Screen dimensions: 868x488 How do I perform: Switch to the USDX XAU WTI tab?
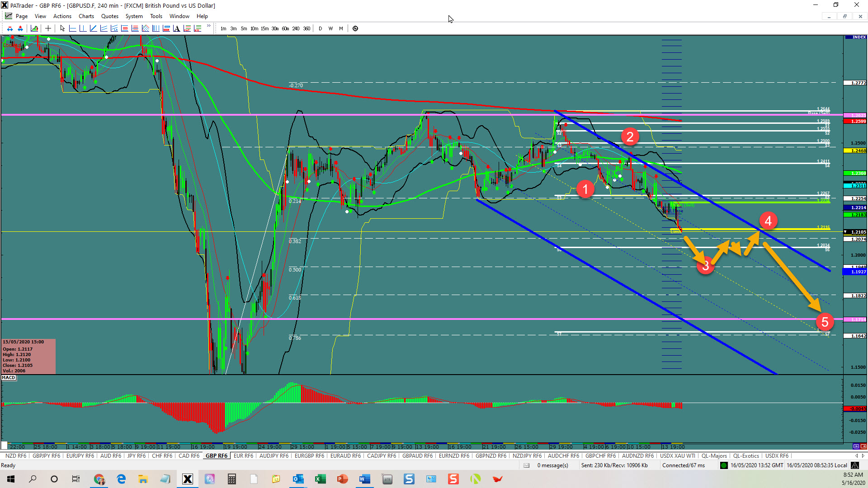[x=677, y=456]
